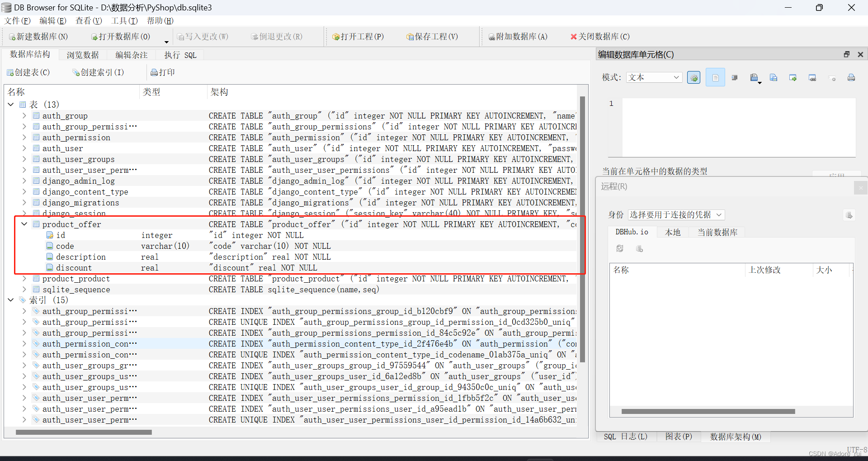The height and width of the screenshot is (461, 868).
Task: Collapse the product_offer table node
Action: (24, 224)
